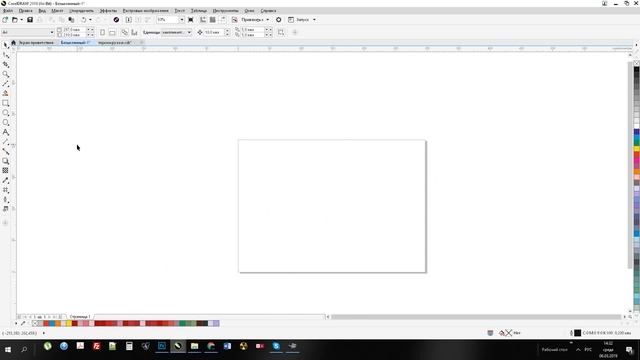Click the horizontal scrollbar below canvas
This screenshot has width=640, height=360.
[476, 317]
